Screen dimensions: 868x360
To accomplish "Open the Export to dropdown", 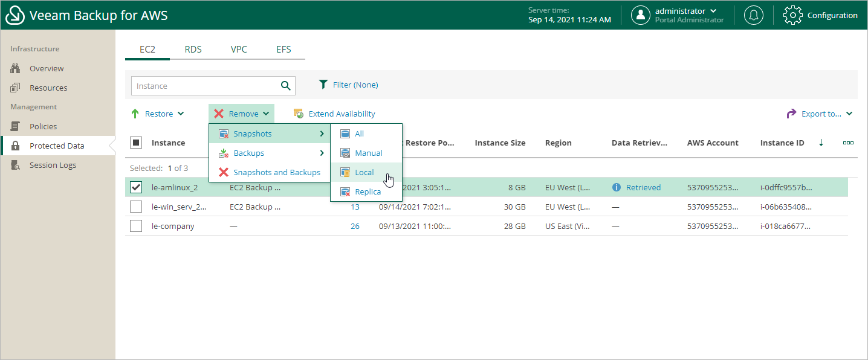I will 820,114.
